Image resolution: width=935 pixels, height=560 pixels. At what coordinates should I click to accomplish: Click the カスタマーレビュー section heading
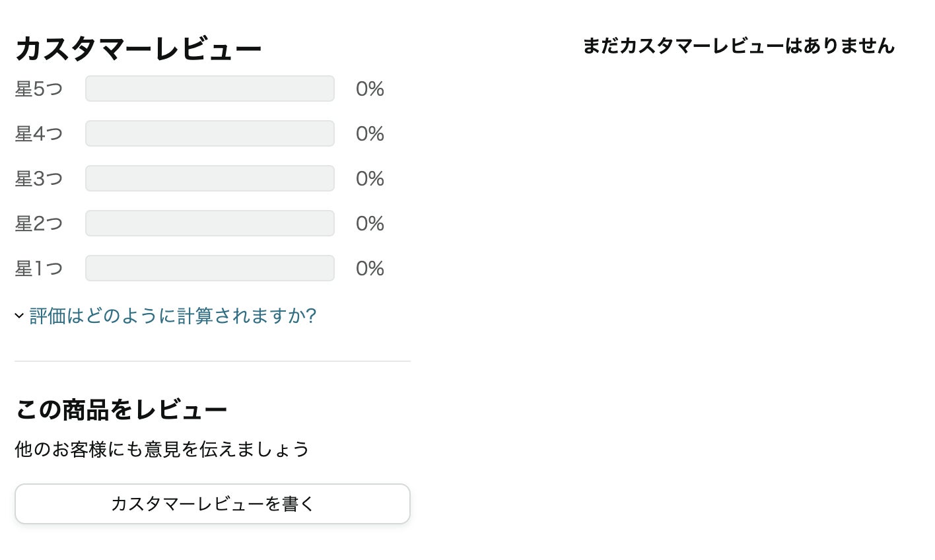pos(139,49)
